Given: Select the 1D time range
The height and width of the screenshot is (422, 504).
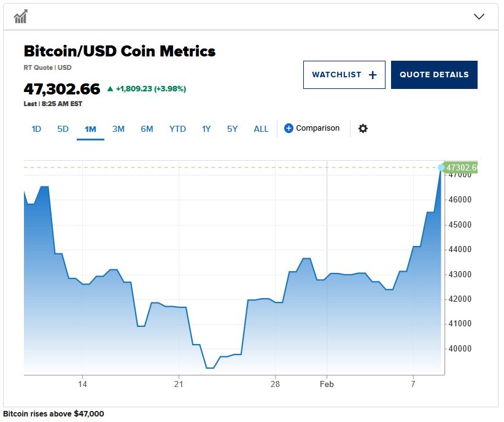Looking at the screenshot, I should pyautogui.click(x=36, y=129).
